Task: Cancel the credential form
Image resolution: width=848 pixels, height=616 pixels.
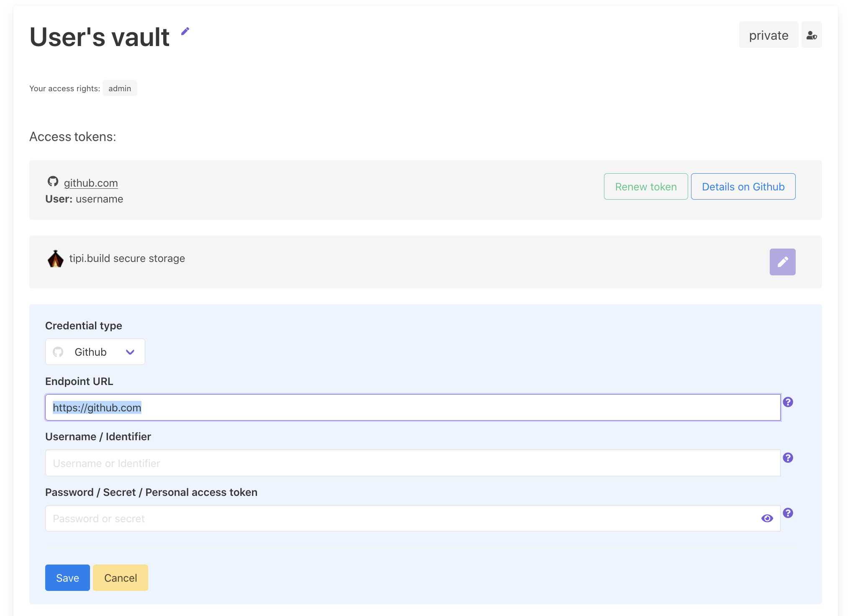Action: (120, 577)
